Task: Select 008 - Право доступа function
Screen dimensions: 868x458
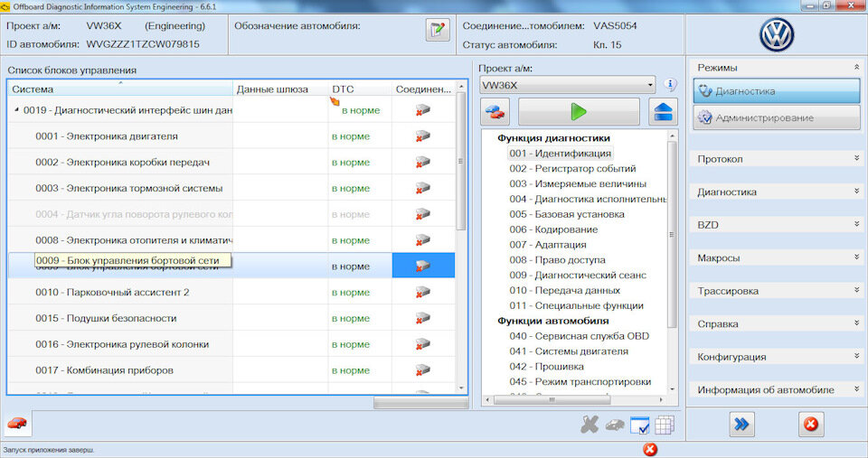Action: tap(557, 260)
